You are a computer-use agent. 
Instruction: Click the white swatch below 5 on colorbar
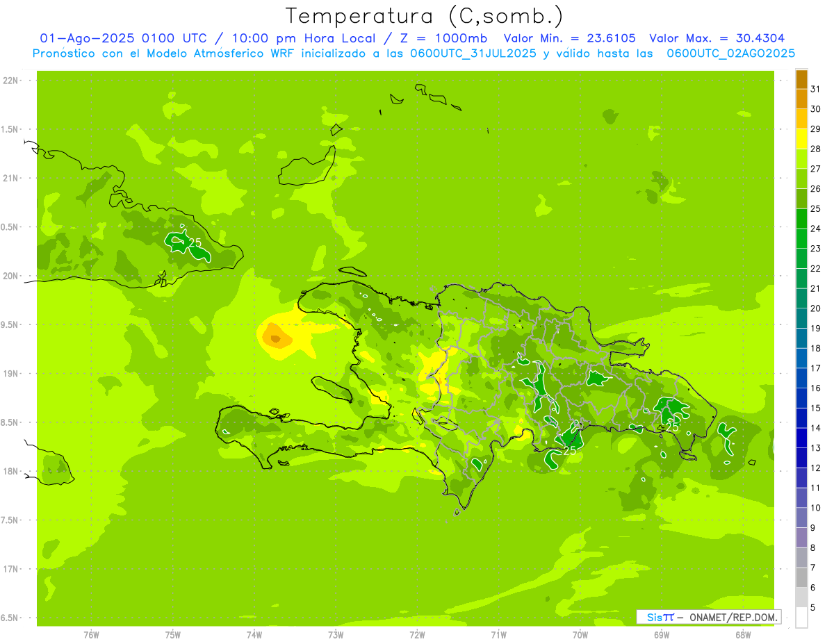[x=801, y=618]
